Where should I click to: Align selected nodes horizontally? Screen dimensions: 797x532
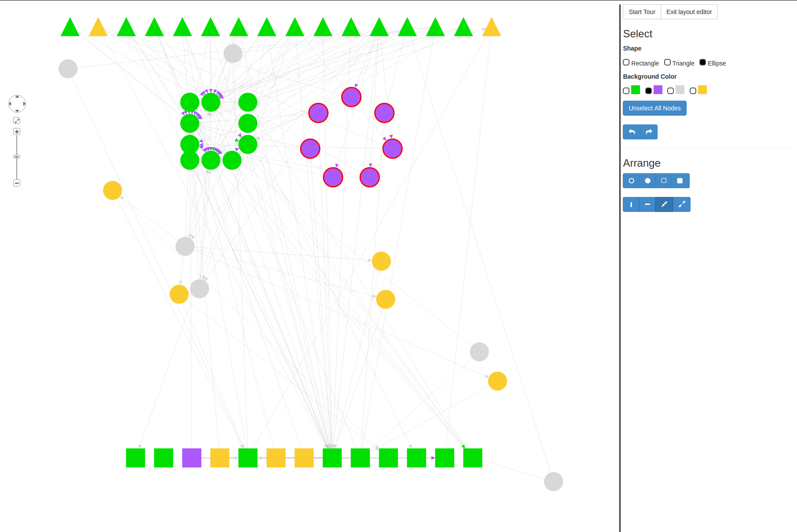pyautogui.click(x=647, y=204)
